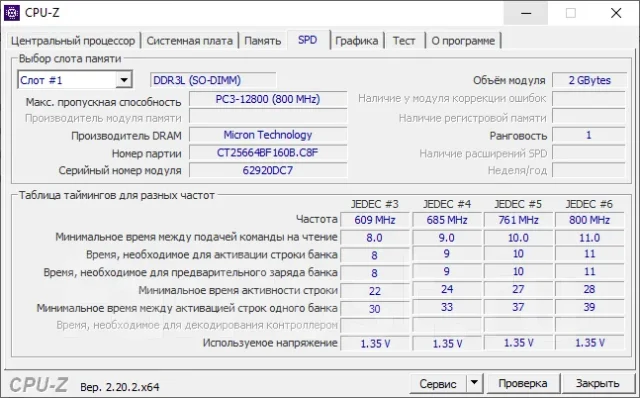Click the CAS latency value 9.0

click(447, 238)
